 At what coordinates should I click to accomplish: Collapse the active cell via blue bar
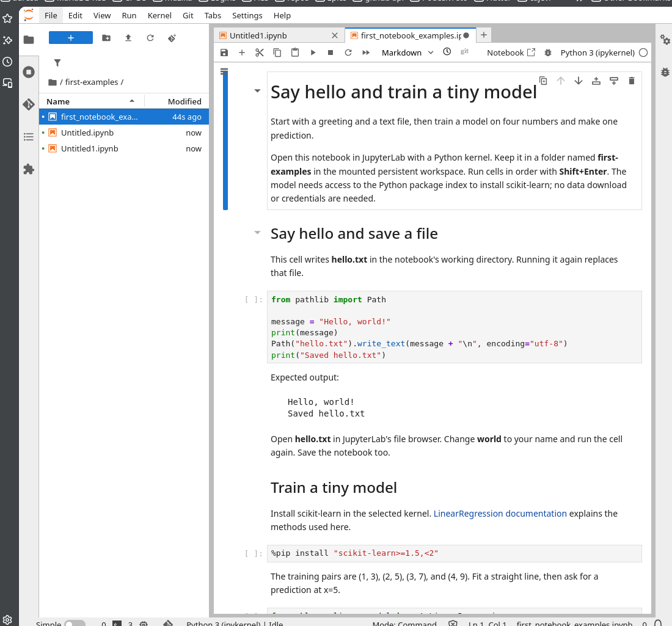[225, 142]
